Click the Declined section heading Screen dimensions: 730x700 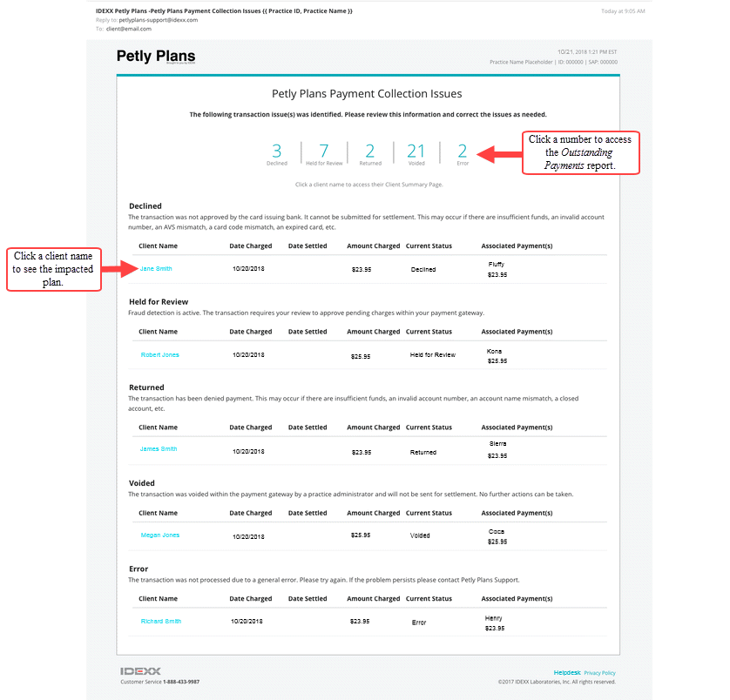coord(145,206)
